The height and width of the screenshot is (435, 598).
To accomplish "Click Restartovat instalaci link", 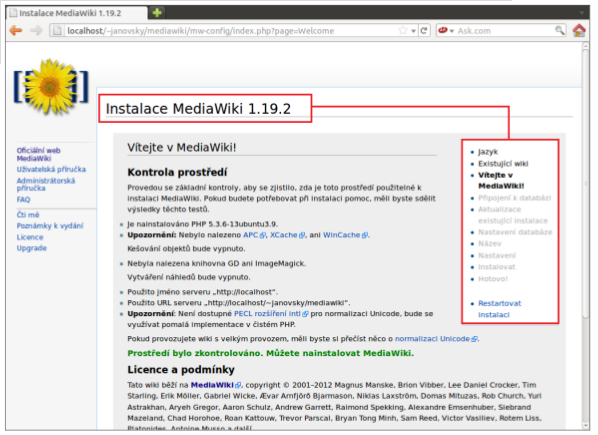I will coord(499,309).
